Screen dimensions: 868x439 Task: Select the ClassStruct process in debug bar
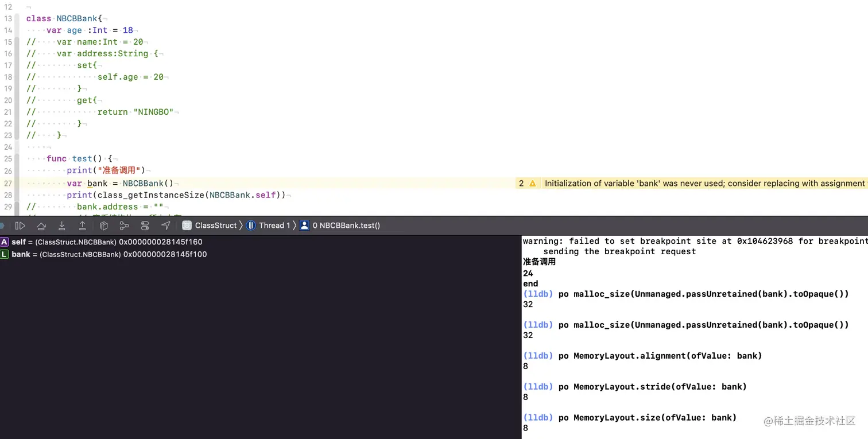[x=209, y=226]
